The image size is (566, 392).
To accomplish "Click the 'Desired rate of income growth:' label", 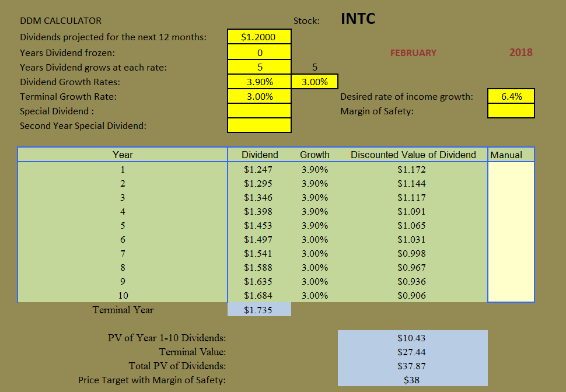I will tap(407, 97).
